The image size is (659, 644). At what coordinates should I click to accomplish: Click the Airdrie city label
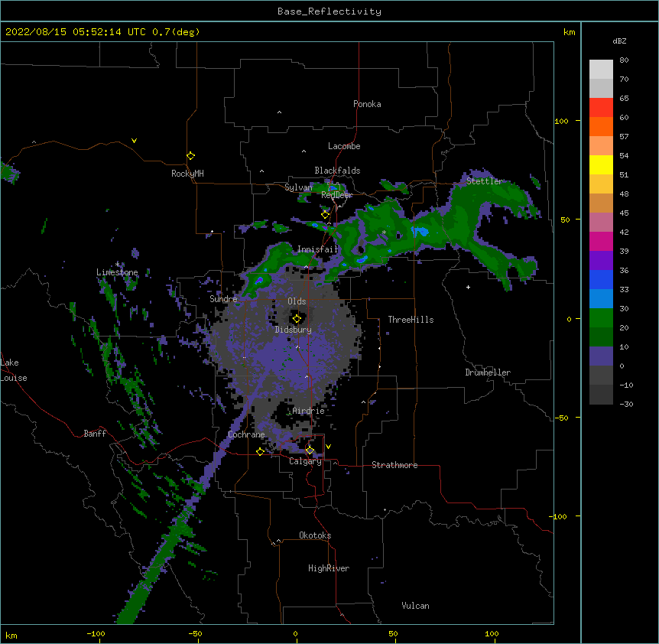click(x=309, y=411)
